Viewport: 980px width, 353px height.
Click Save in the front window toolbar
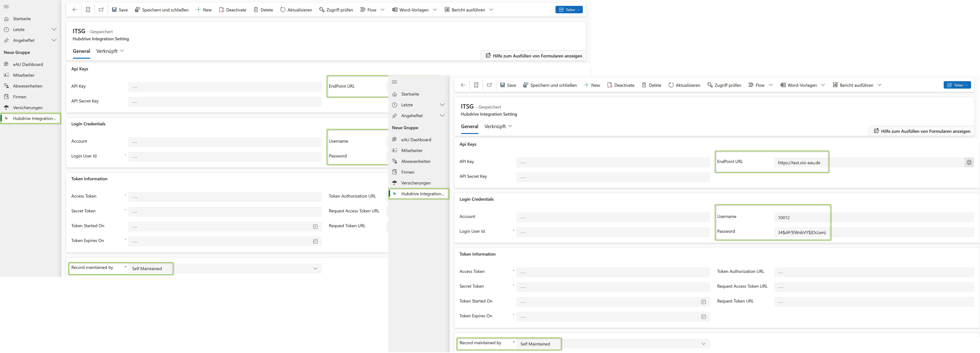pyautogui.click(x=508, y=85)
